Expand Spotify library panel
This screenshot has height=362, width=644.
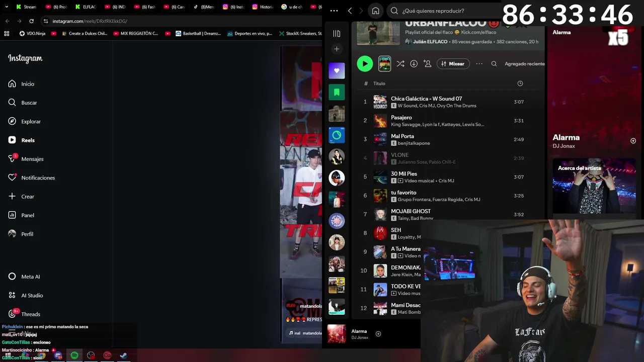(337, 33)
